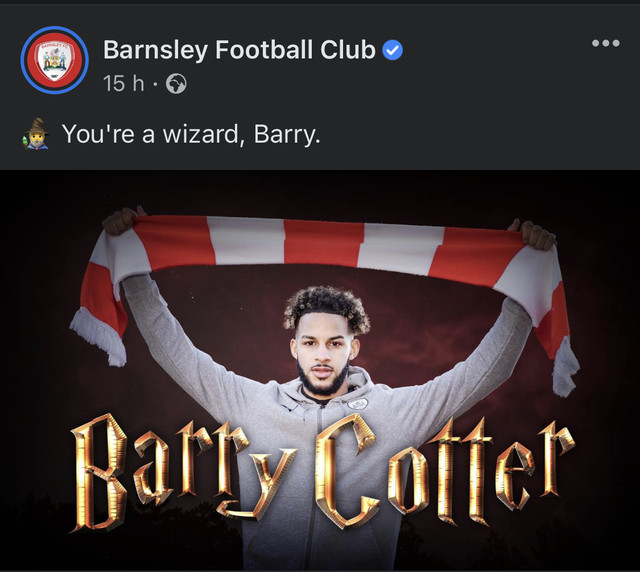Click the blue story ring around avatar

(x=55, y=60)
